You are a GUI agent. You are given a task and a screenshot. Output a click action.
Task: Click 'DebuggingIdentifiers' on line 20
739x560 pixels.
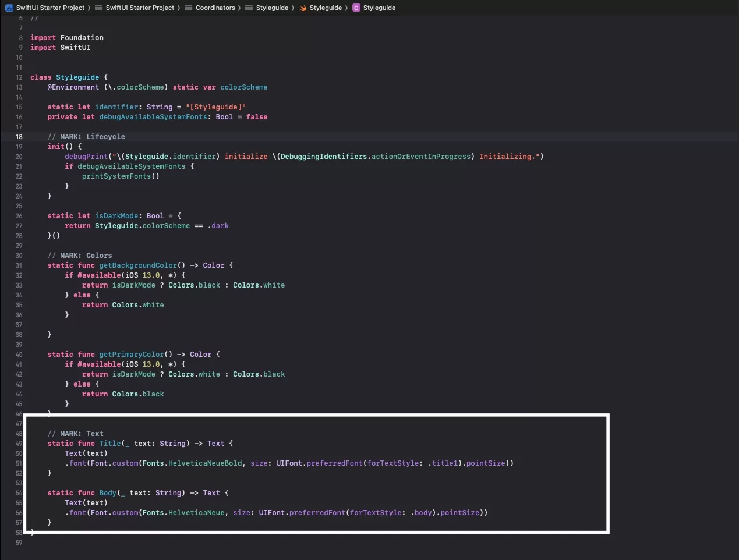[324, 157]
